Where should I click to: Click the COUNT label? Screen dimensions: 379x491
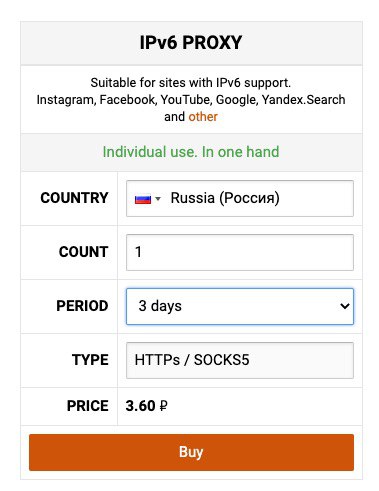(84, 252)
